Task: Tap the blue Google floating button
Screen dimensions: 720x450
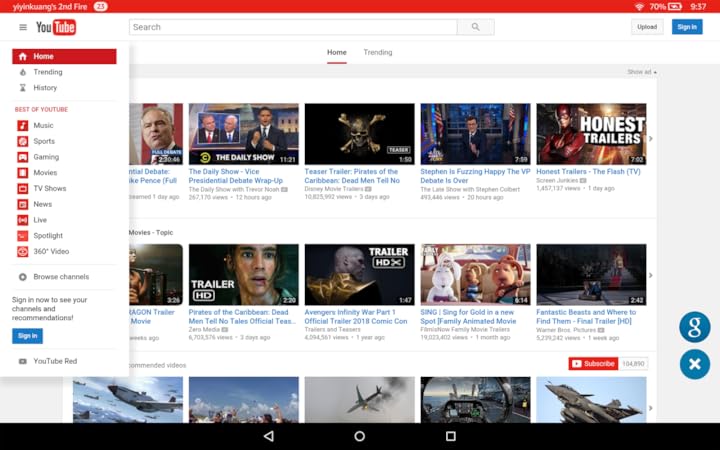Action: [x=694, y=327]
